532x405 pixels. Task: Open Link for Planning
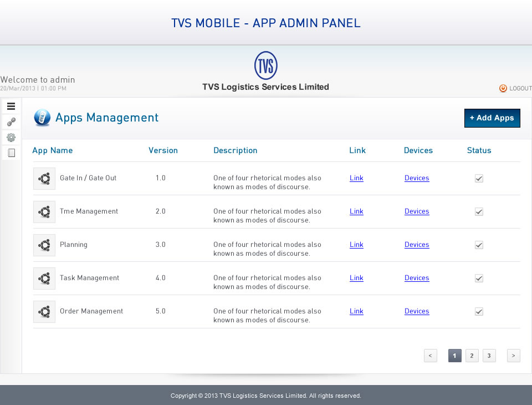click(x=356, y=245)
